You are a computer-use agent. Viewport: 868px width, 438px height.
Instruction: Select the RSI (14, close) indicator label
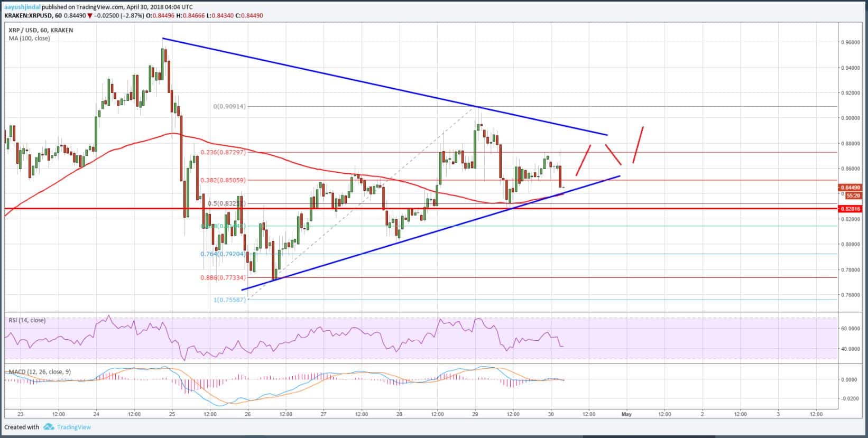click(26, 320)
